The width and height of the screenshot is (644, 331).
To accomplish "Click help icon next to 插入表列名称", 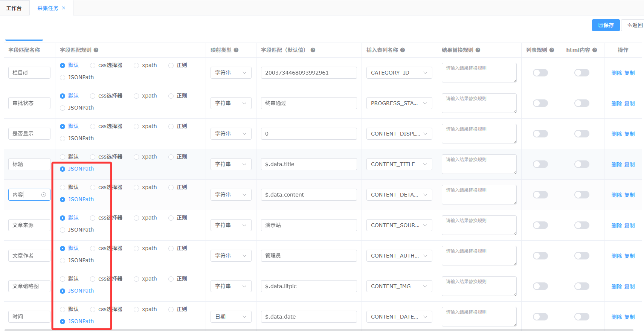I will click(403, 50).
